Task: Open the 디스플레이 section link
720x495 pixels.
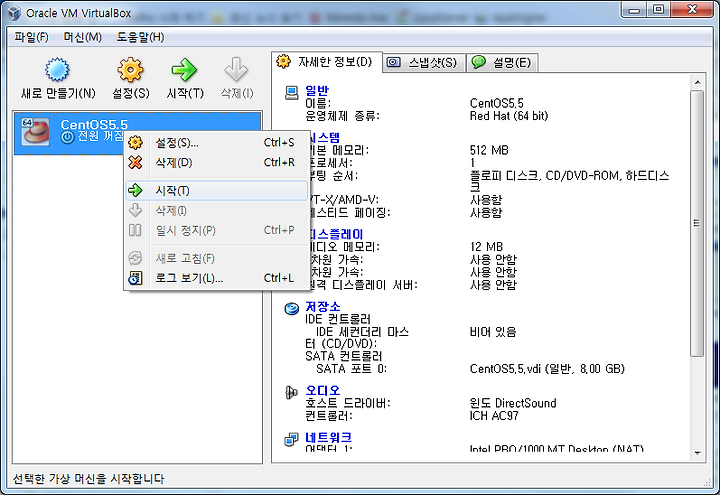Action: point(337,234)
